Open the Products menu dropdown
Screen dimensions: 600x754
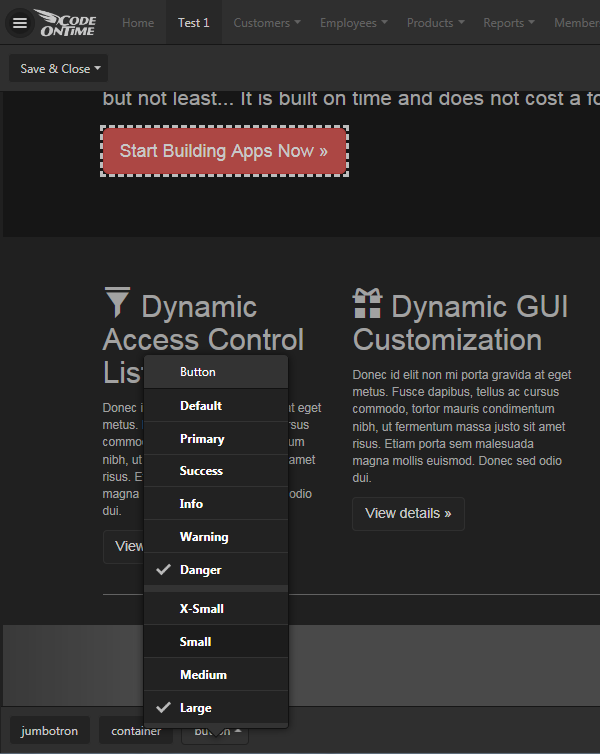click(436, 23)
